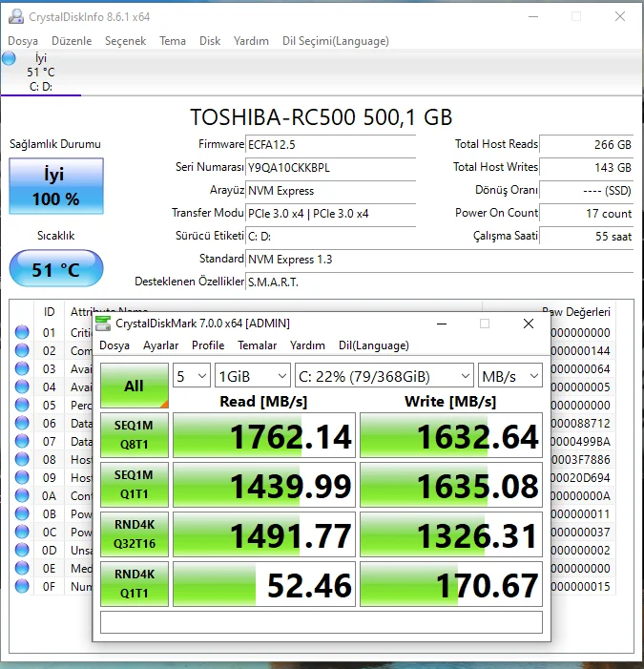Click status orb for attribute row 08
Viewport: 644px width, 669px height.
22,459
